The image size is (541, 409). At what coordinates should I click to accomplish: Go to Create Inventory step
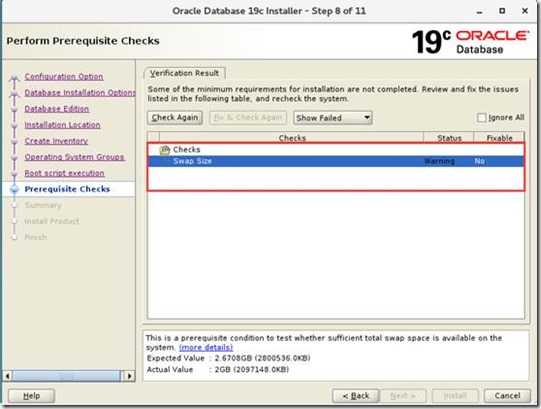(56, 141)
